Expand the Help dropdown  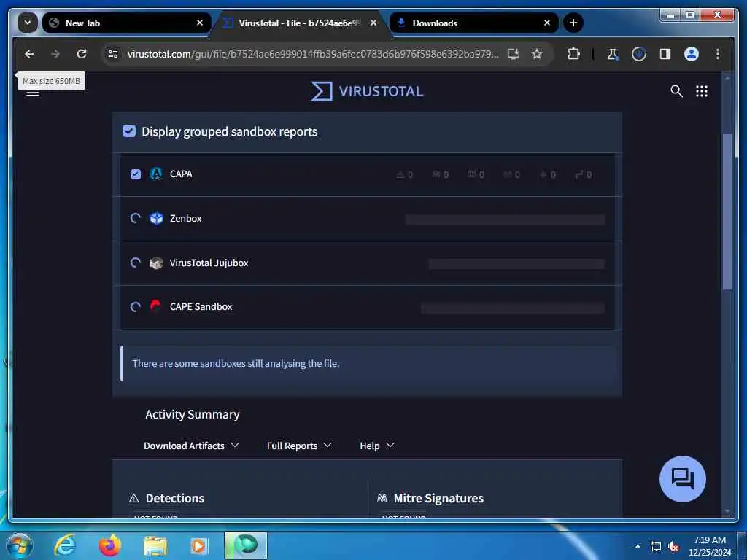click(x=377, y=446)
